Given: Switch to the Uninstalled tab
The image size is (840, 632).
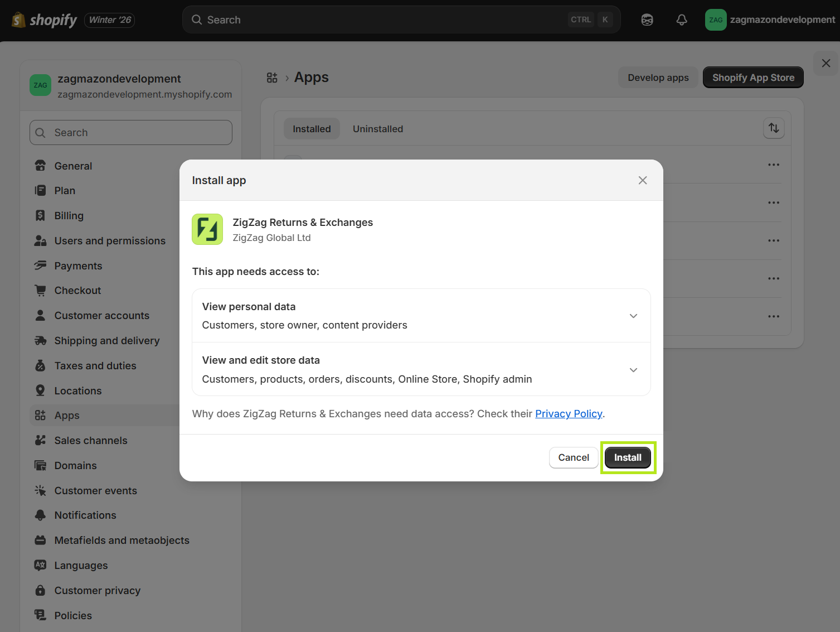Looking at the screenshot, I should [x=377, y=128].
